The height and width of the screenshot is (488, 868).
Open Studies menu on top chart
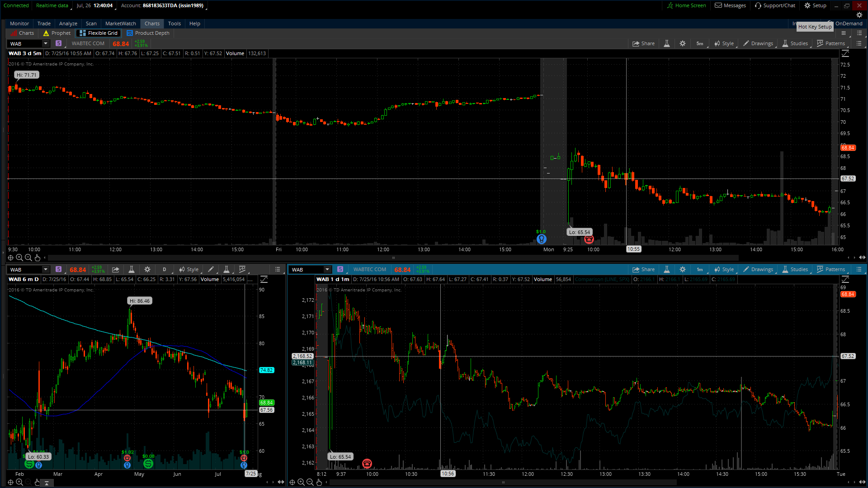(795, 43)
